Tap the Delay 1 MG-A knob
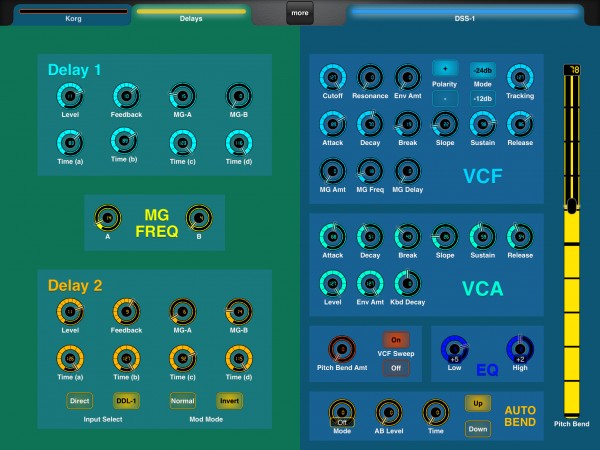 (x=183, y=96)
